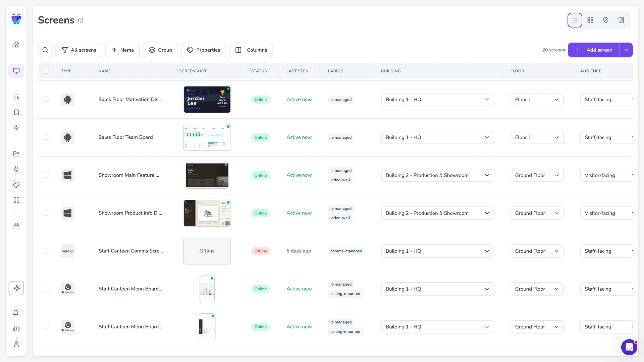Viewport: 644px width, 362px height.
Task: Click the 6 days ago last seen text
Action: coord(299,251)
